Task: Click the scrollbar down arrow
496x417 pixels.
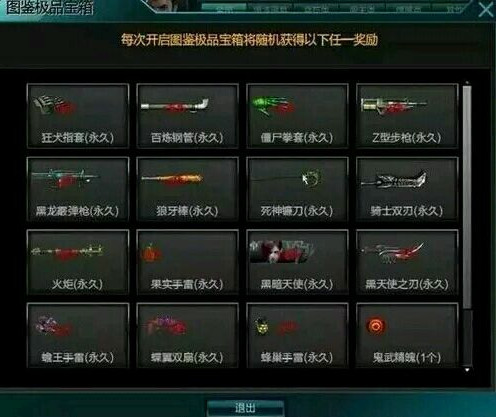Action: click(x=467, y=370)
